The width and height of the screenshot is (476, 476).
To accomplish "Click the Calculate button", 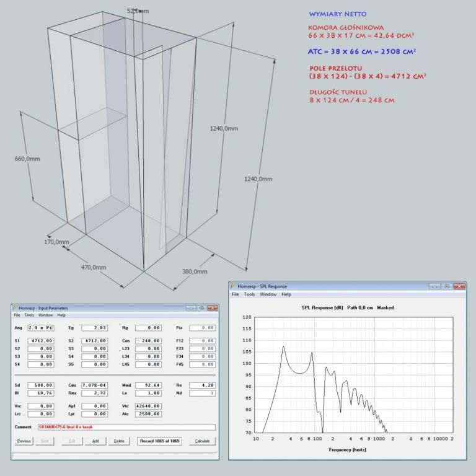I will 202,441.
